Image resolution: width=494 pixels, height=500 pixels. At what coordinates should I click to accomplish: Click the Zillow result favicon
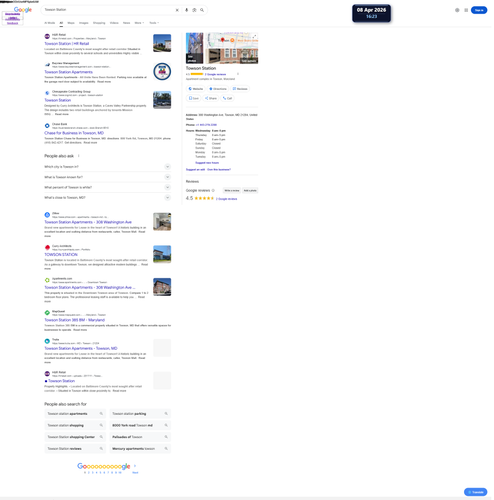point(47,215)
